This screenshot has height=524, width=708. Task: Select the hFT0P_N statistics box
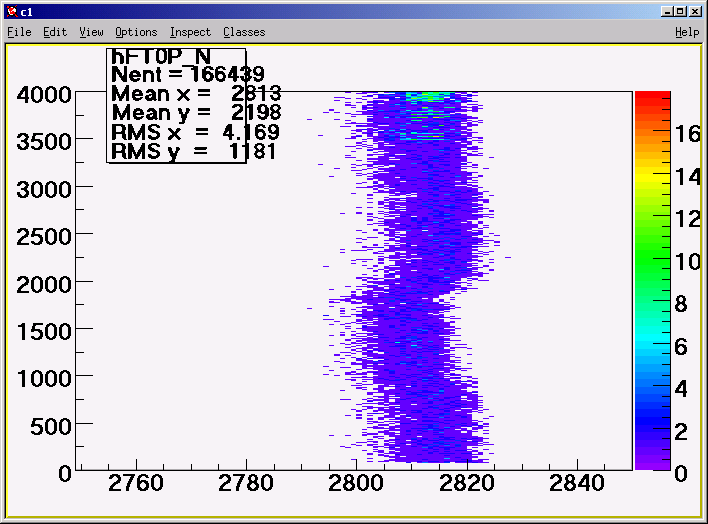[177, 106]
